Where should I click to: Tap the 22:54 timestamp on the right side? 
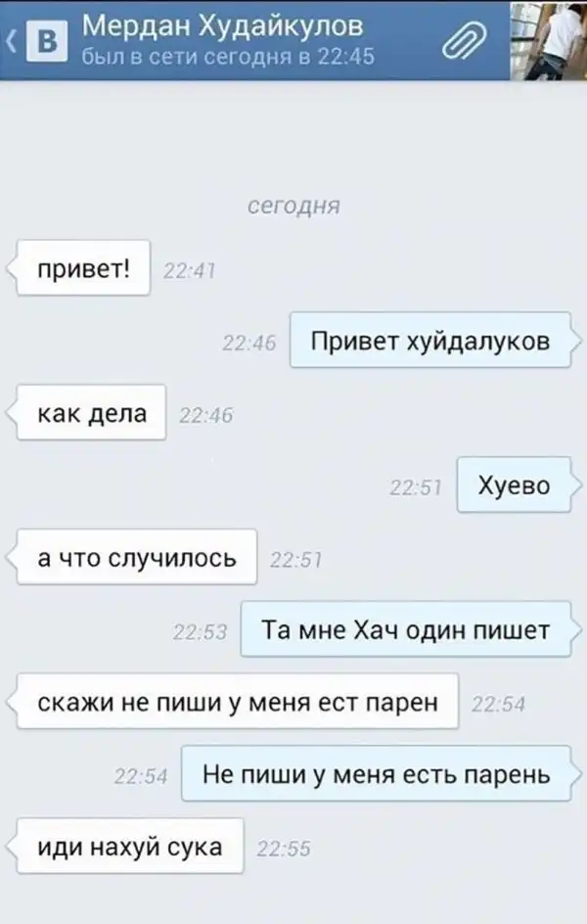point(498,704)
